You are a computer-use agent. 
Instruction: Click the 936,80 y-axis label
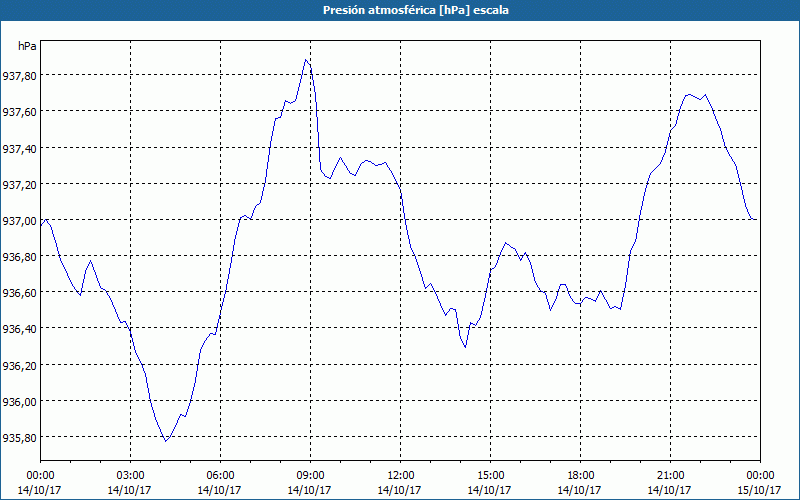20,257
